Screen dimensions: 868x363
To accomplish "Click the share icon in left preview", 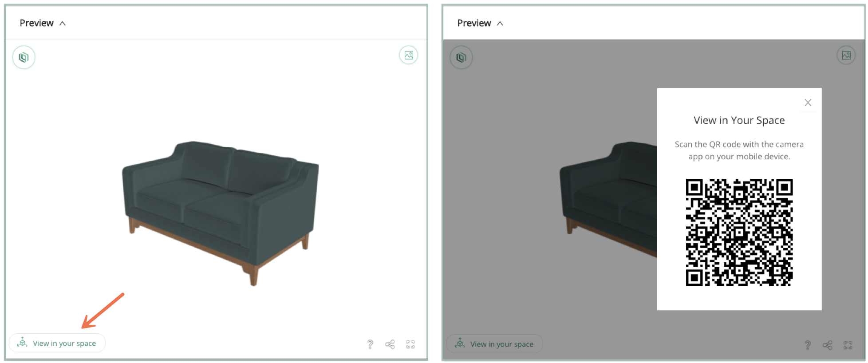I will coord(390,344).
